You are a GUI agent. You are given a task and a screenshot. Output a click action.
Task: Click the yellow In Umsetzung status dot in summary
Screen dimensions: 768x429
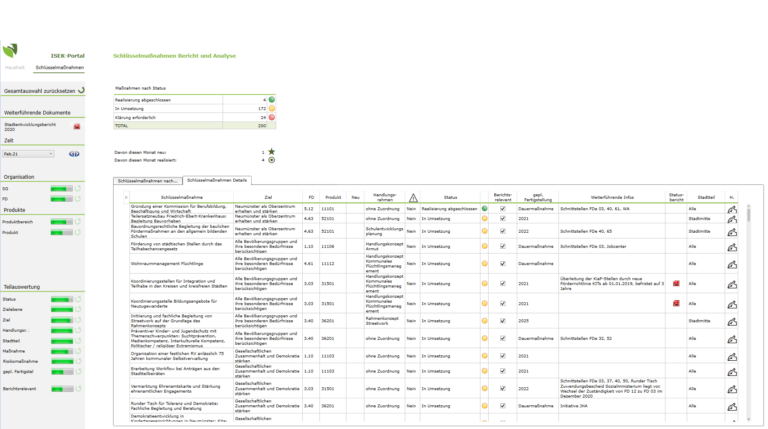pyautogui.click(x=271, y=108)
